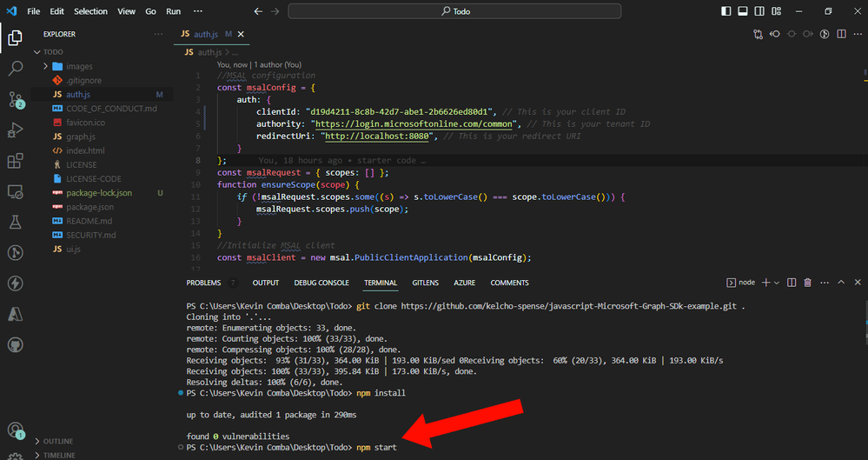The image size is (868, 460).
Task: Open the Accounts menu
Action: (16, 430)
